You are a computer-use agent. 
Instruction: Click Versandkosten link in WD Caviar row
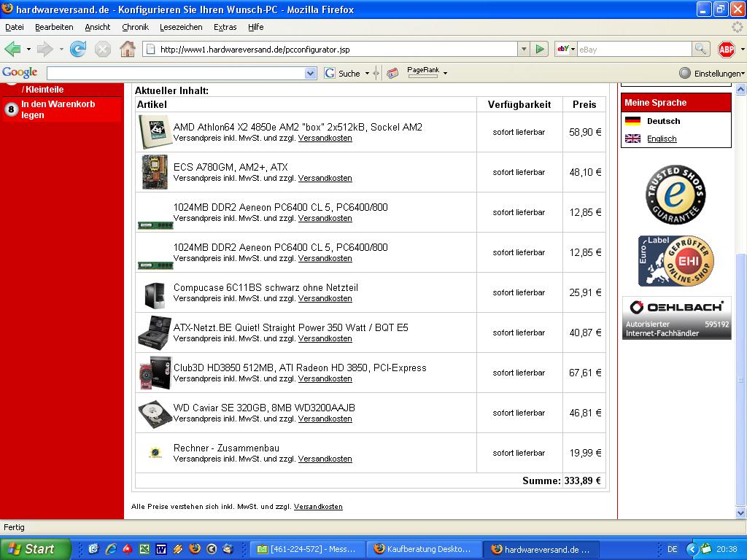coord(325,419)
